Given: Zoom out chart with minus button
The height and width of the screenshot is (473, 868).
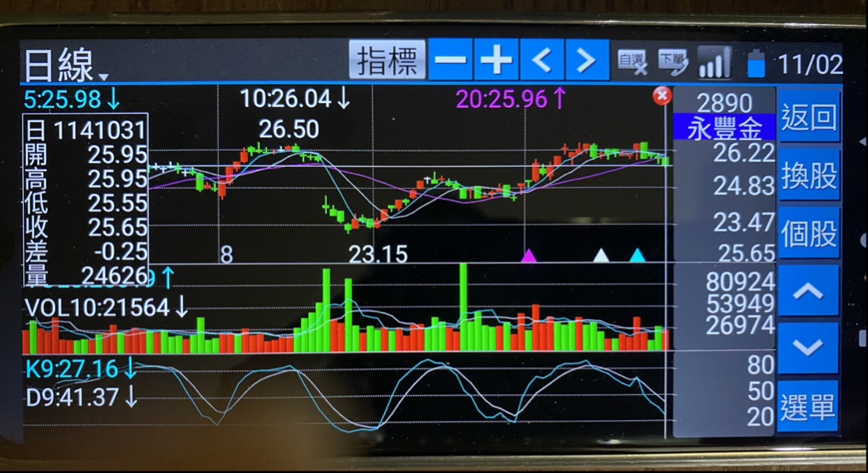Looking at the screenshot, I should point(451,60).
